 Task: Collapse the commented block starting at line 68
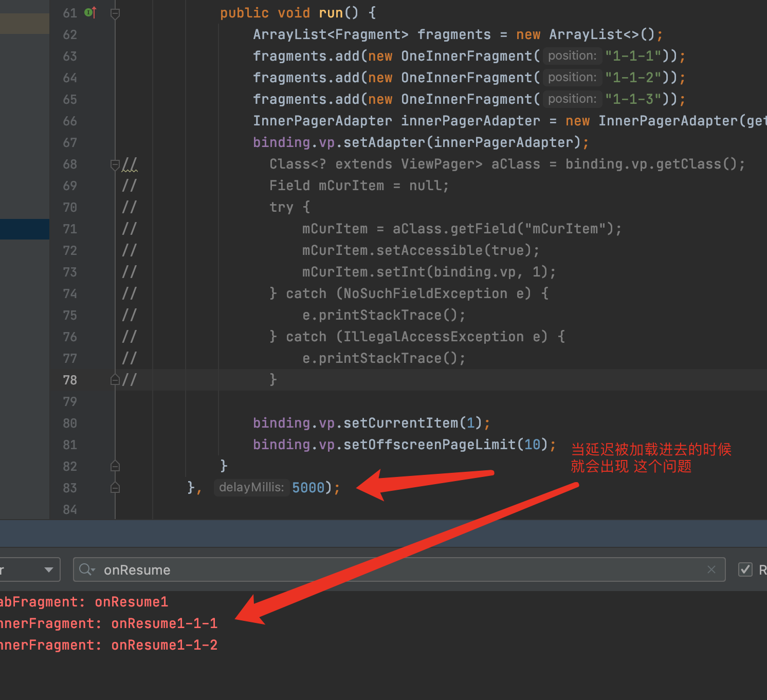pos(115,164)
